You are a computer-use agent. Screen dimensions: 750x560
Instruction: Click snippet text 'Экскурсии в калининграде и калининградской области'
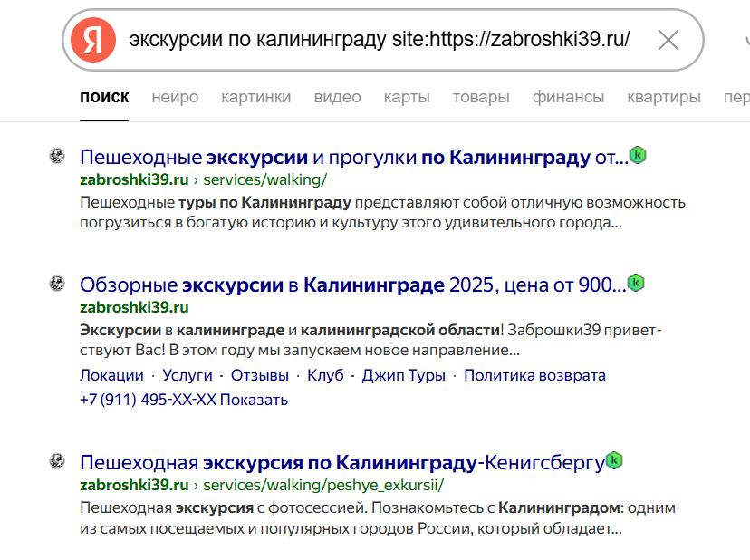tap(290, 330)
